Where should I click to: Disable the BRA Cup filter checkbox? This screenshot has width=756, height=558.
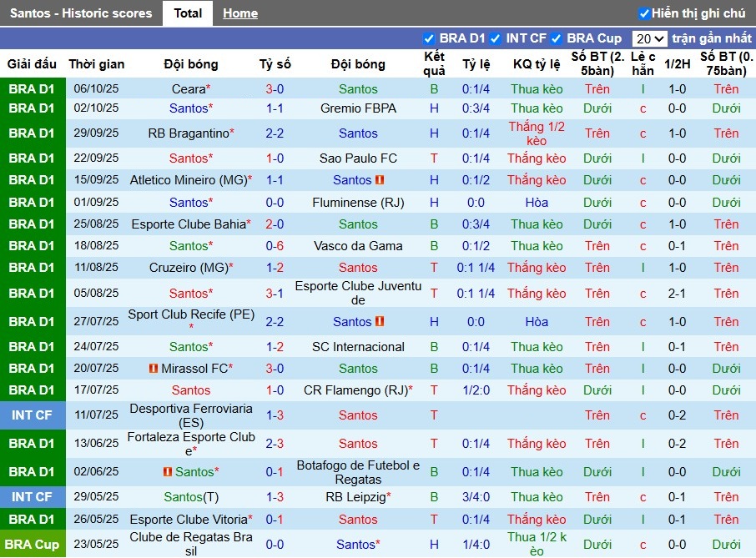click(x=557, y=38)
